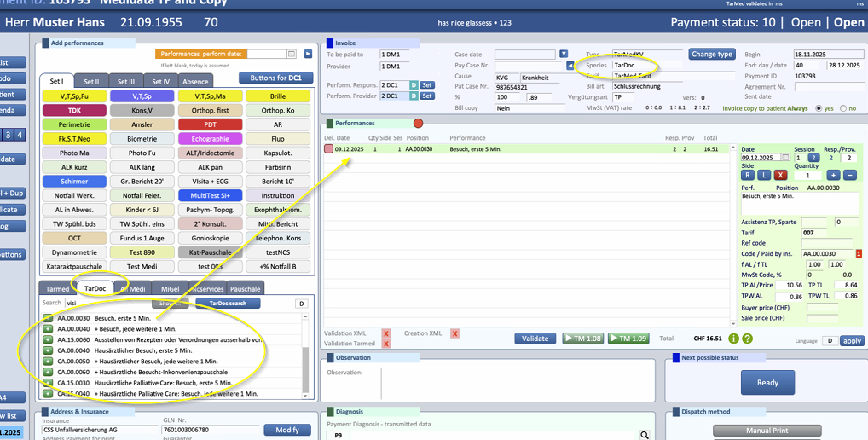Image resolution: width=868 pixels, height=440 pixels.
Task: Run TM 1.09 export
Action: pos(628,339)
